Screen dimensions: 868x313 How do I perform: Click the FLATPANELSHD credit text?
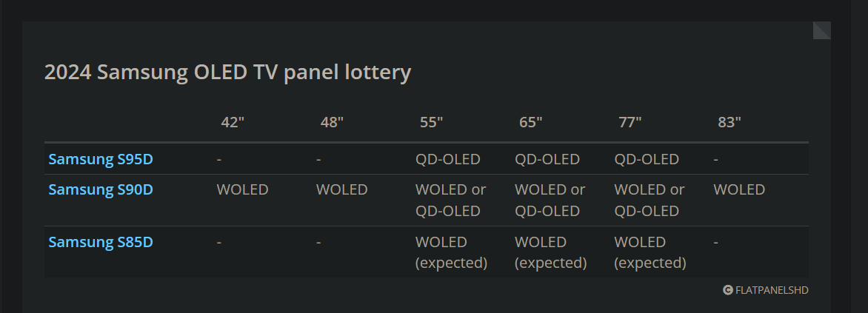[x=772, y=290]
